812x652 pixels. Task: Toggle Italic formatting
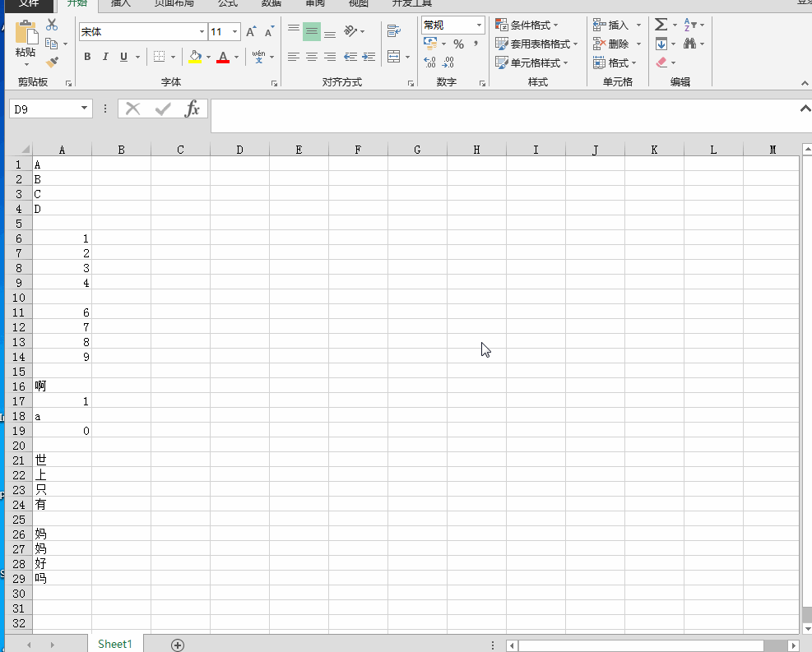105,57
